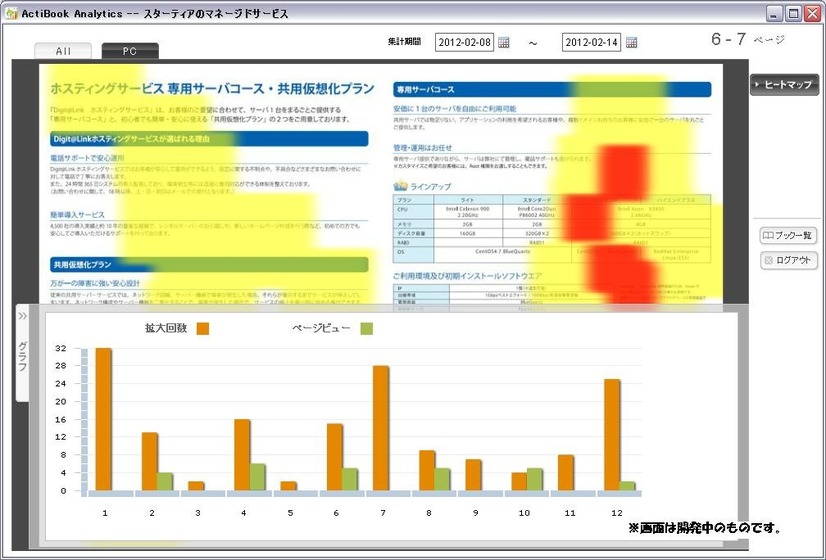Open the start date calendar icon
Image resolution: width=826 pixels, height=560 pixels.
[x=504, y=43]
